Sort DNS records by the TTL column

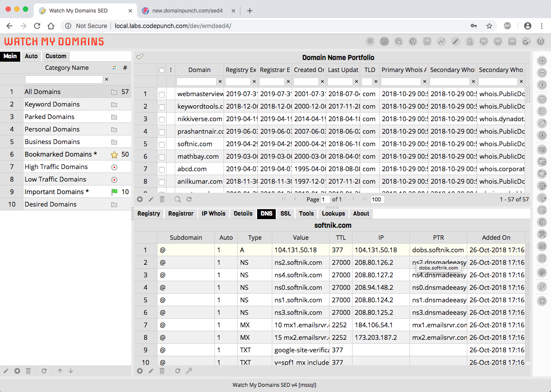point(341,237)
